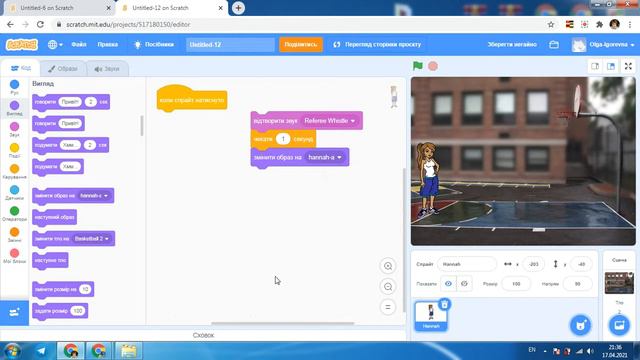Switch to small stage layout

[x=595, y=66]
